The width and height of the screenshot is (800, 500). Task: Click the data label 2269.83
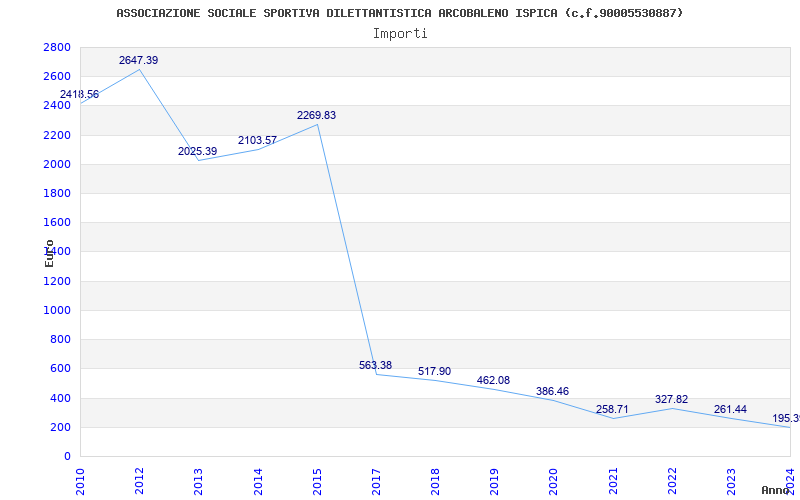coord(316,115)
